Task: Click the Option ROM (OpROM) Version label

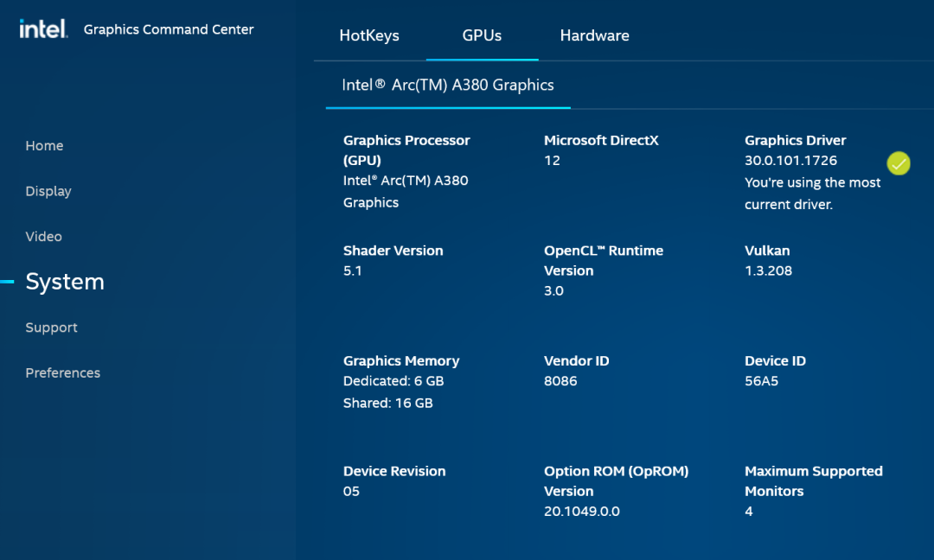Action: (616, 480)
